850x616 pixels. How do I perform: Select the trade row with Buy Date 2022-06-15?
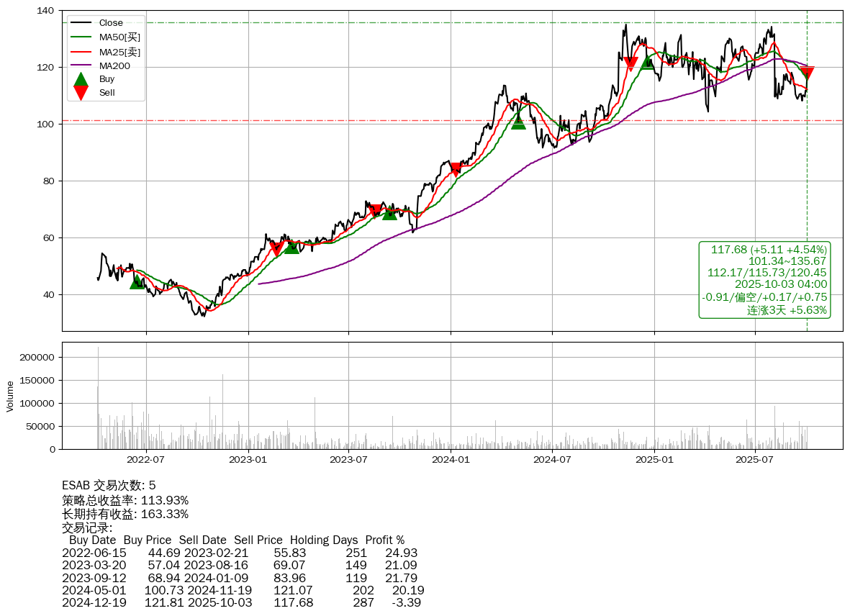point(240,553)
